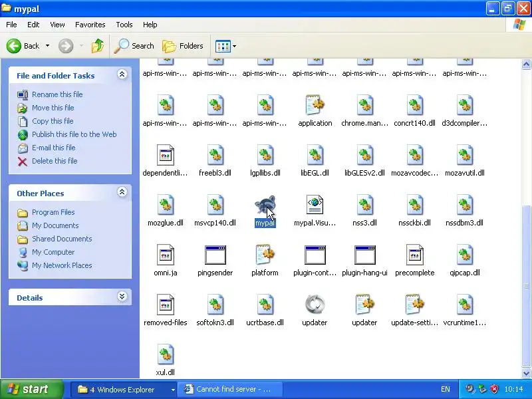Open the Windows Explorer taskbar group dropdown
532x399 pixels.
[x=173, y=390]
